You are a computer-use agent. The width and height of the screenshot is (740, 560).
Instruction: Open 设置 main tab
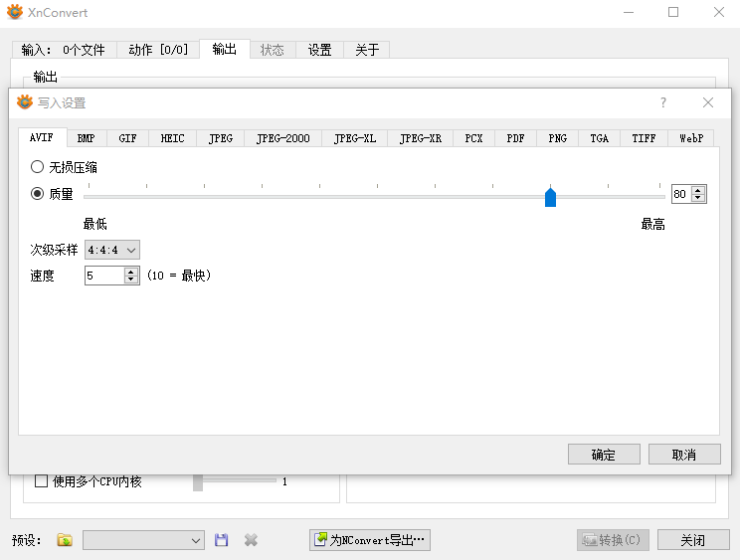(x=319, y=50)
